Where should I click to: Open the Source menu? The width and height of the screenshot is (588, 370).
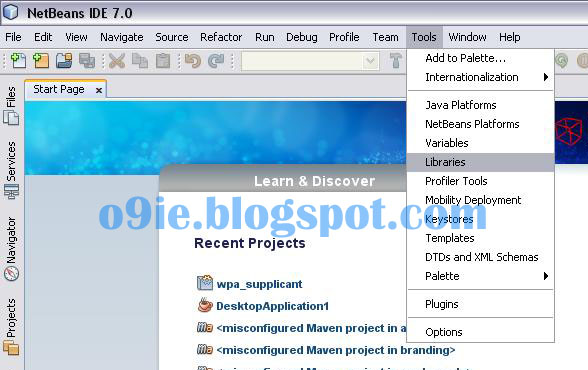(x=172, y=37)
